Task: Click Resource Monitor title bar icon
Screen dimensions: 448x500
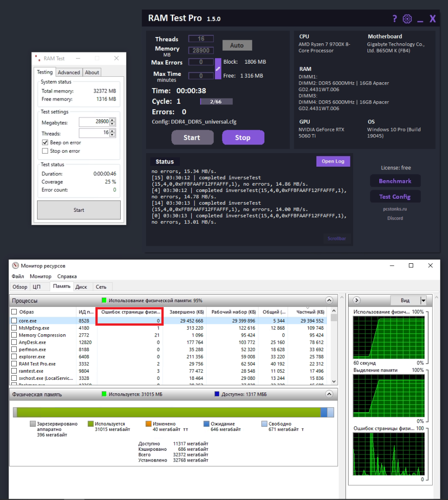Action: (15, 266)
